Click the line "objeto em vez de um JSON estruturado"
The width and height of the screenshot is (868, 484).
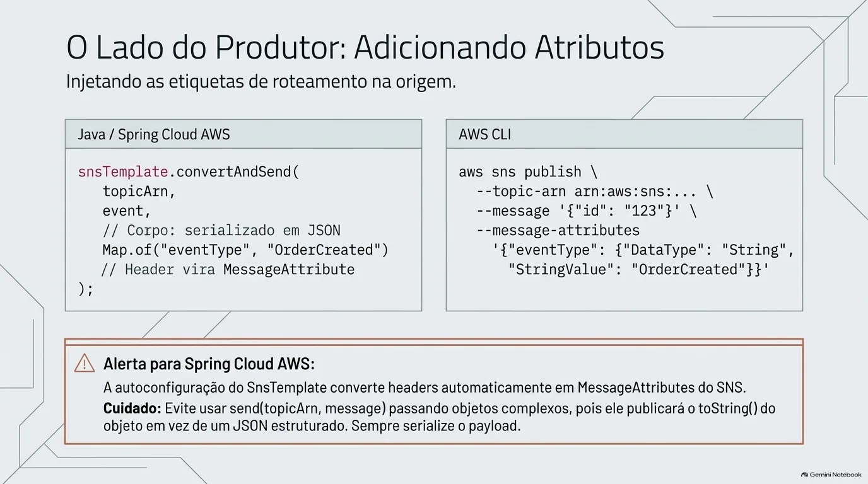coord(312,425)
